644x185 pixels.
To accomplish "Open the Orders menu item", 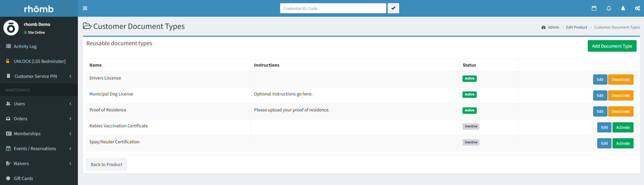I will coord(39,118).
